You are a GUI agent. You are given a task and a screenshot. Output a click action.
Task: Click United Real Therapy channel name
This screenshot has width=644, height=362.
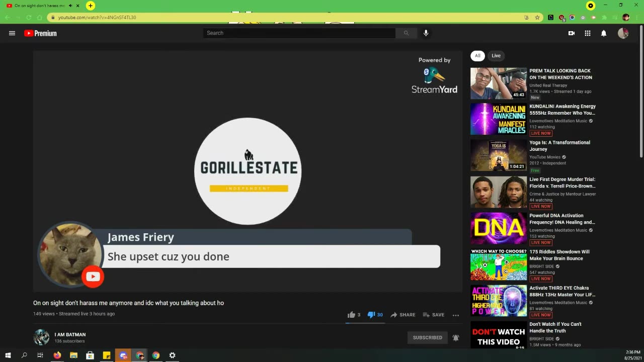[x=548, y=85]
